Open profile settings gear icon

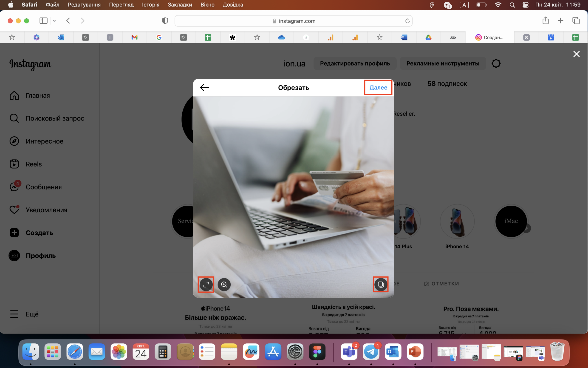point(496,63)
